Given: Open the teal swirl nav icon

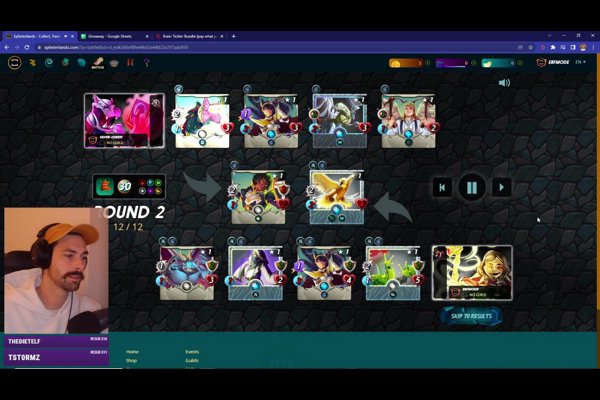Looking at the screenshot, I should click(x=49, y=62).
